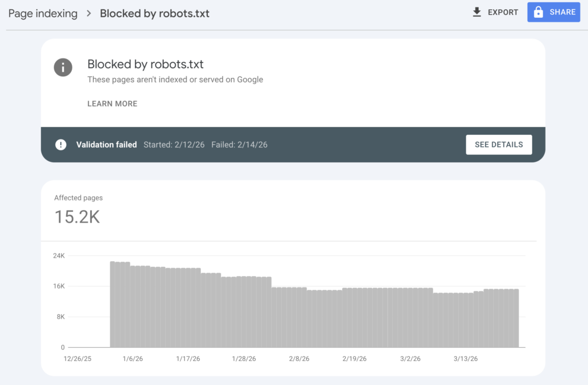Click the 15.2K affected pages count
The height and width of the screenshot is (385, 588).
[x=77, y=217]
